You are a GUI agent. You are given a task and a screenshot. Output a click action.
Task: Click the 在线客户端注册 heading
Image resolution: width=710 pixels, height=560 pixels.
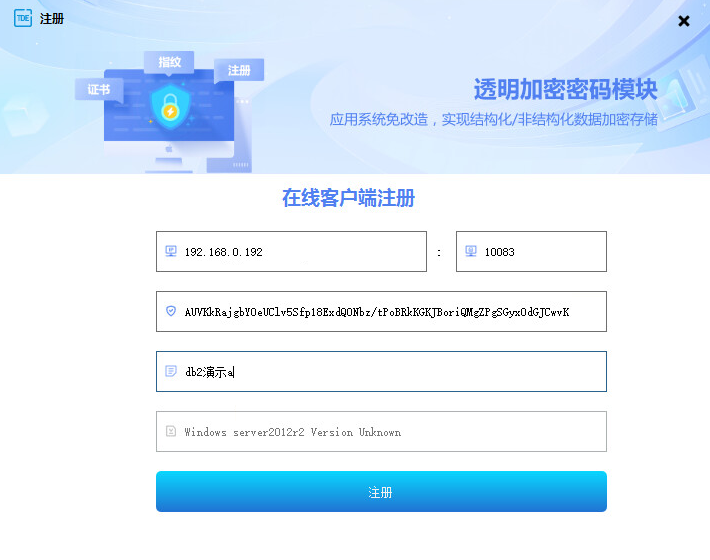tap(349, 198)
